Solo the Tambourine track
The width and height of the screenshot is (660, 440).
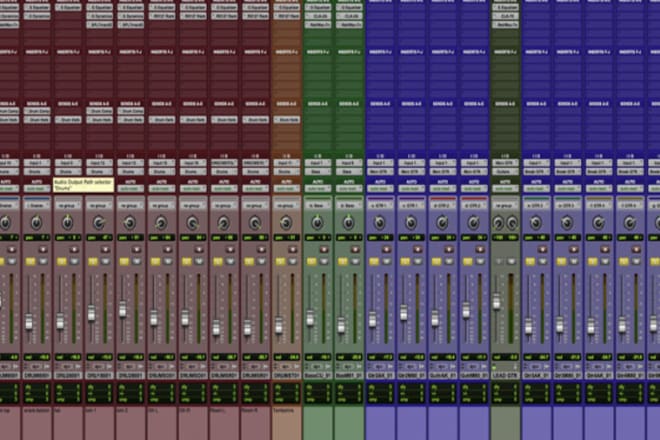[280, 261]
